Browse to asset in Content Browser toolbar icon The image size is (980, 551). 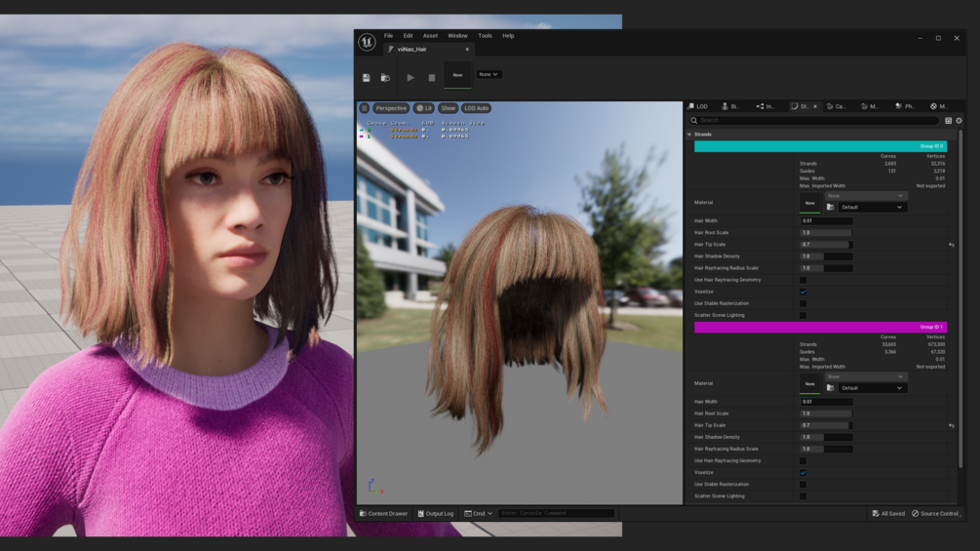click(x=385, y=78)
